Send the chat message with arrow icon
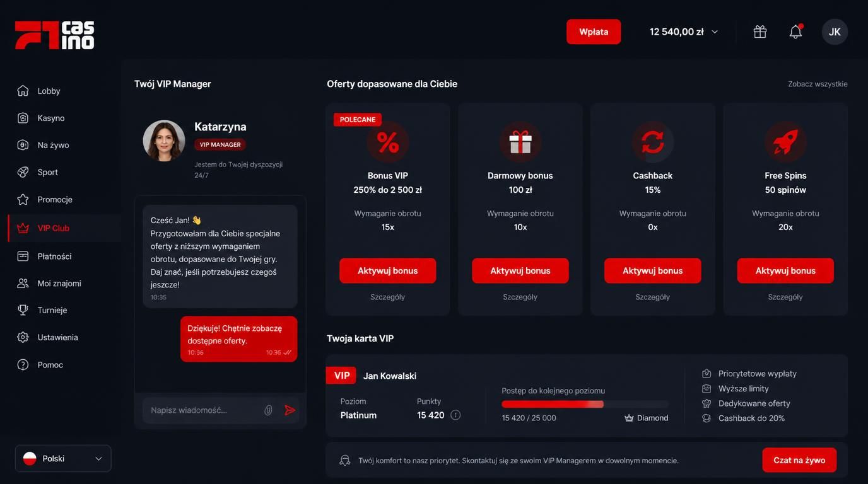Image resolution: width=868 pixels, height=484 pixels. [290, 410]
